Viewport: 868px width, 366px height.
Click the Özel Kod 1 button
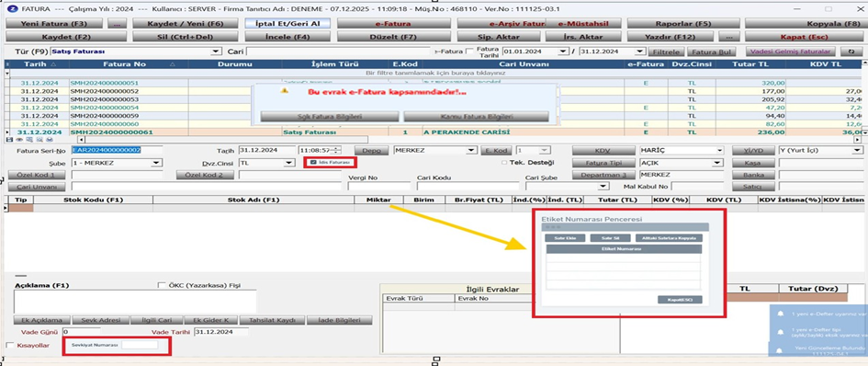point(37,175)
